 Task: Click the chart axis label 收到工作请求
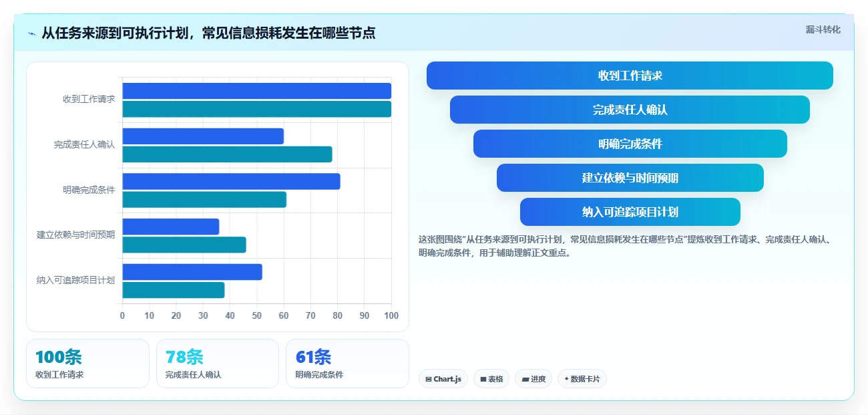[x=89, y=99]
